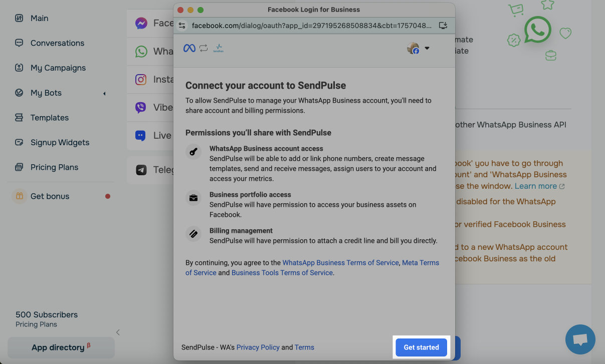Select the Templates sidebar icon
605x364 pixels.
[x=19, y=118]
